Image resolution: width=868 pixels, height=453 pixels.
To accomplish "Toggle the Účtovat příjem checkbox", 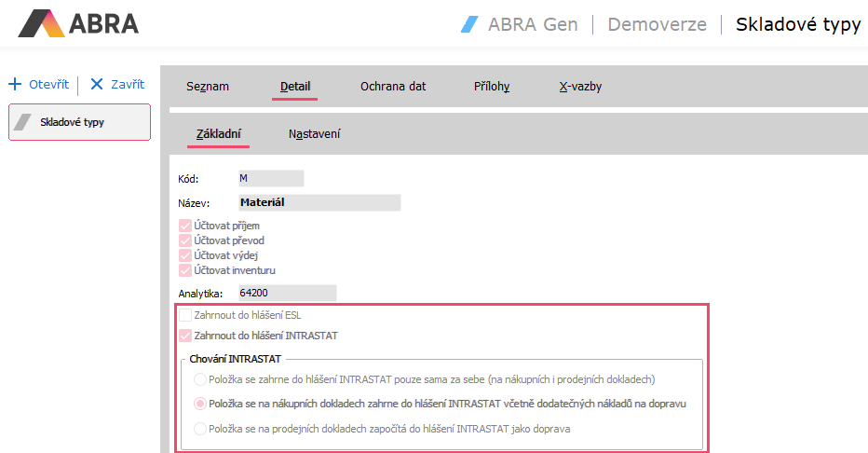I will (x=185, y=226).
